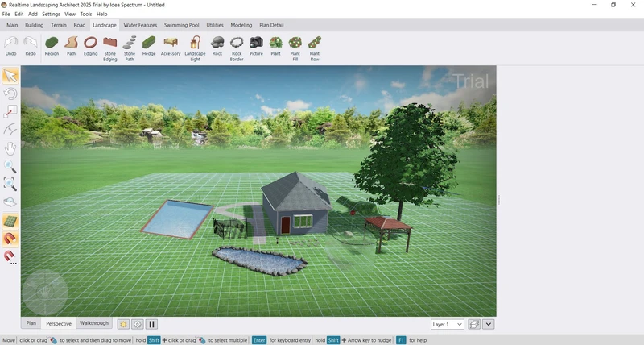Choose the Rock Border tool
This screenshot has height=345, width=644.
point(237,48)
